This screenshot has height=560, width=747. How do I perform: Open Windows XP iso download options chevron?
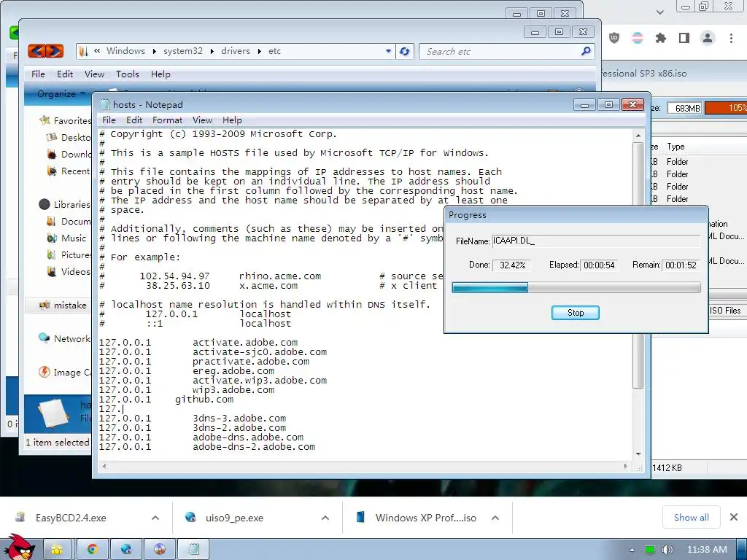point(495,518)
